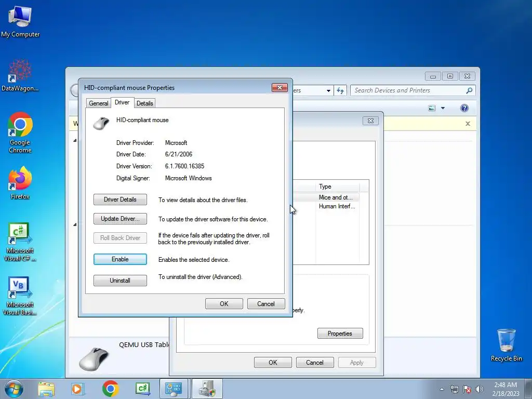Open Windows Explorer from the taskbar
The image size is (532, 399).
pos(46,389)
